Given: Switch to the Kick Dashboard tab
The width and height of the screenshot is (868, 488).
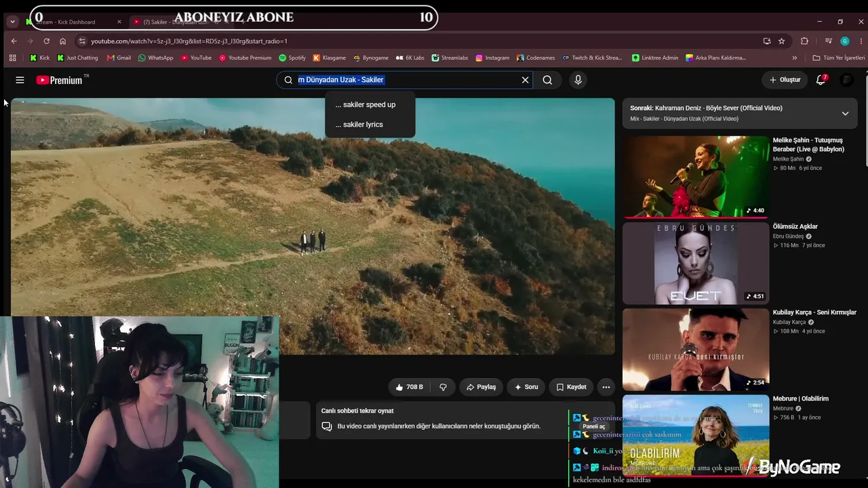Looking at the screenshot, I should pyautogui.click(x=73, y=22).
